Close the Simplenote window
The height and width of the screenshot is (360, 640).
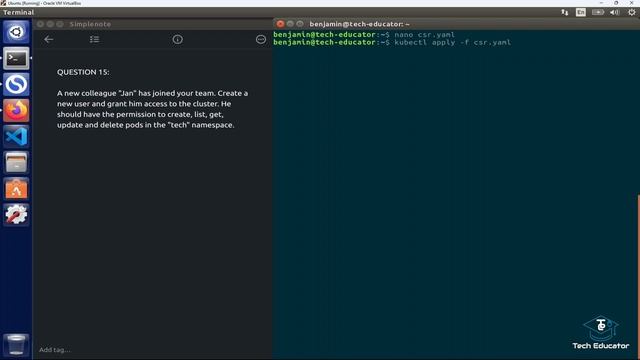point(40,24)
